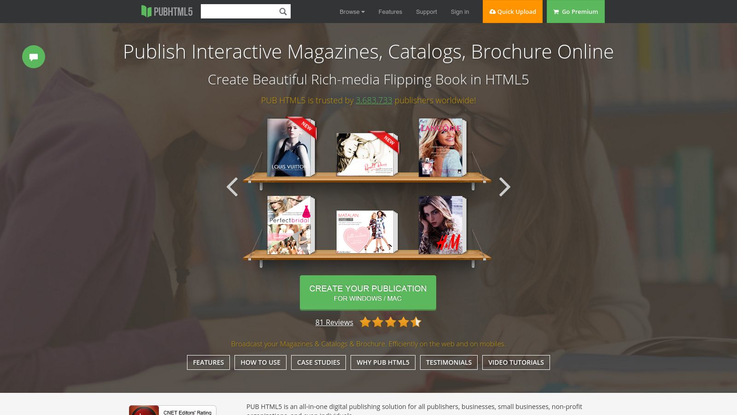The width and height of the screenshot is (737, 415).
Task: Jump to the HOW TO USE section
Action: (x=260, y=362)
